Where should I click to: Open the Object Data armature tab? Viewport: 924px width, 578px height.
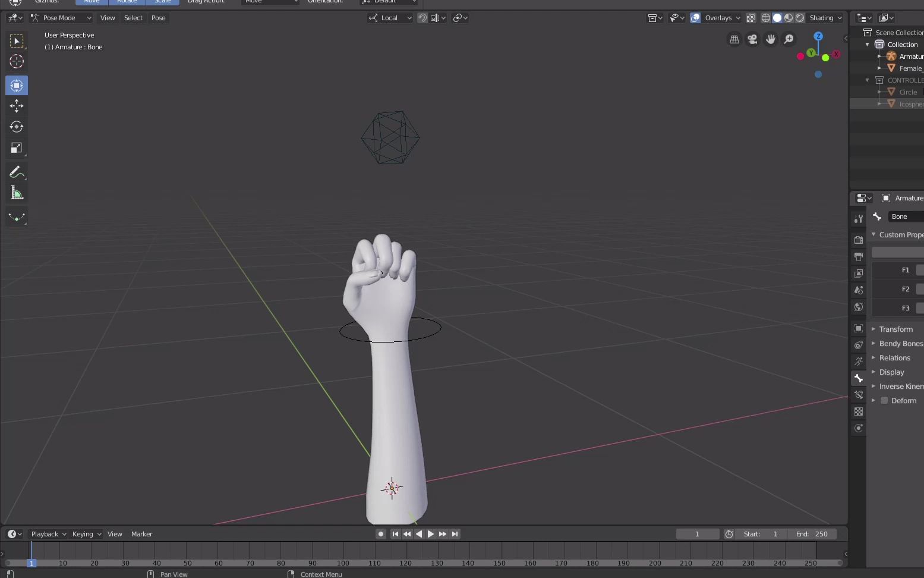[x=859, y=362]
